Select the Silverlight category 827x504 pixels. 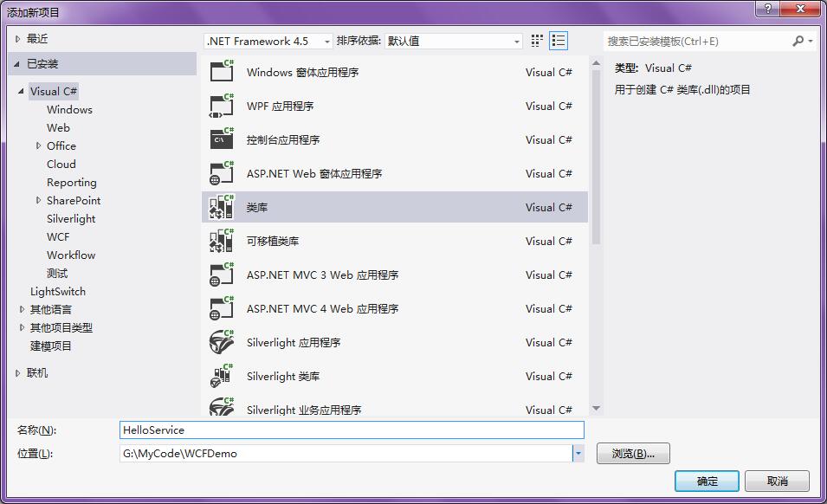click(x=71, y=219)
